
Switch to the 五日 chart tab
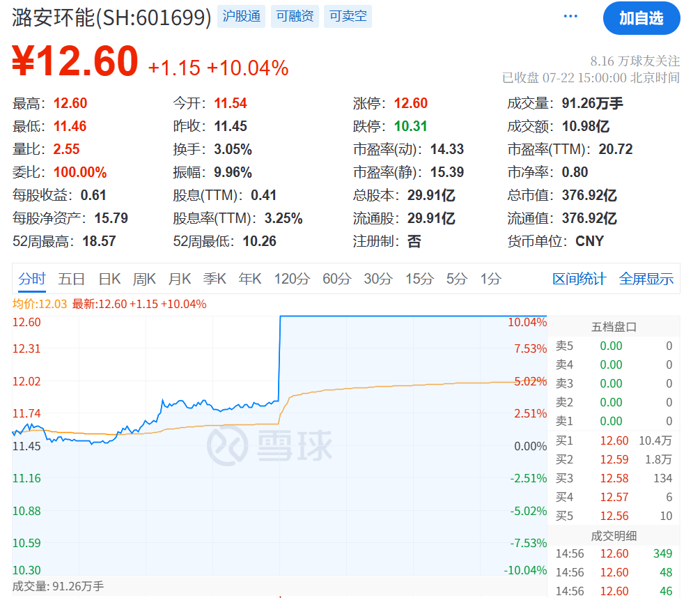(72, 279)
